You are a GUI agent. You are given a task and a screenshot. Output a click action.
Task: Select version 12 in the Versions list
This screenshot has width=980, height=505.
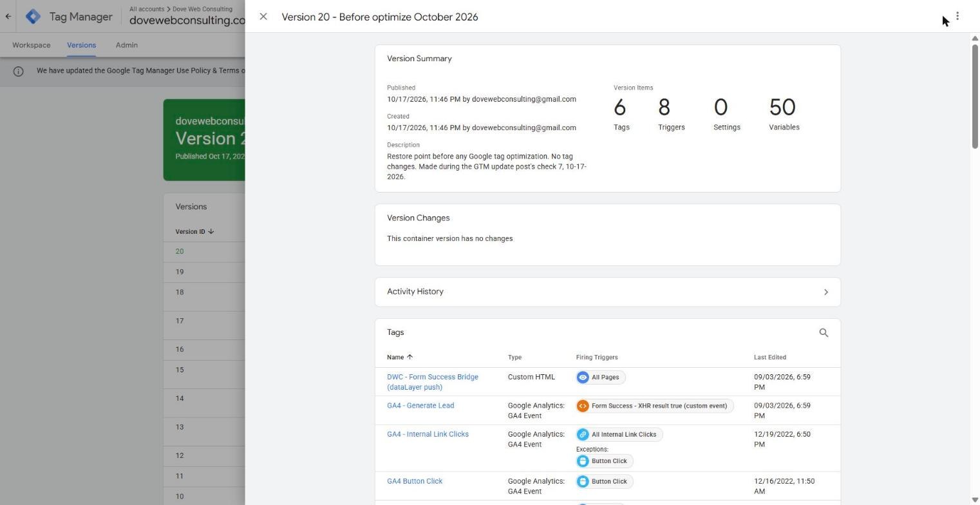(180, 455)
